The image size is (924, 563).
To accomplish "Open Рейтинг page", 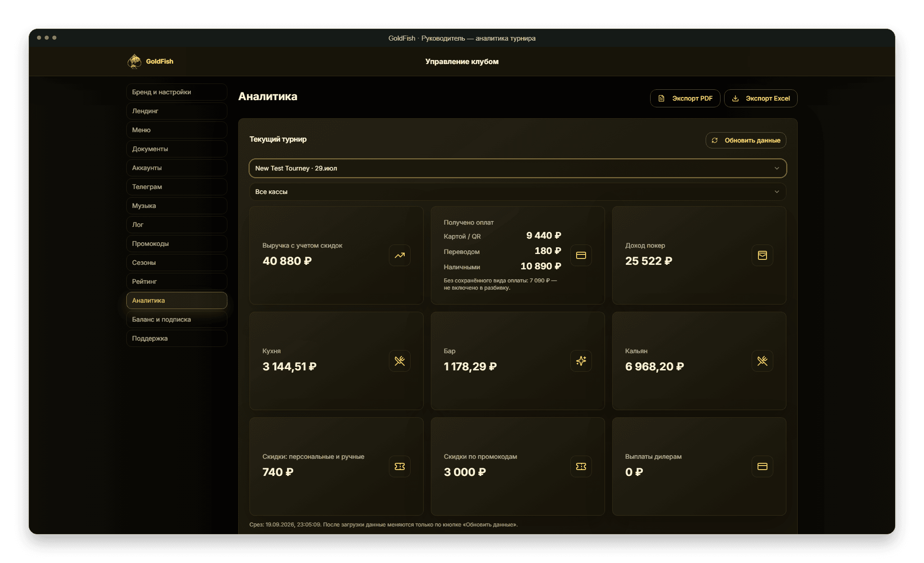I will pos(176,281).
